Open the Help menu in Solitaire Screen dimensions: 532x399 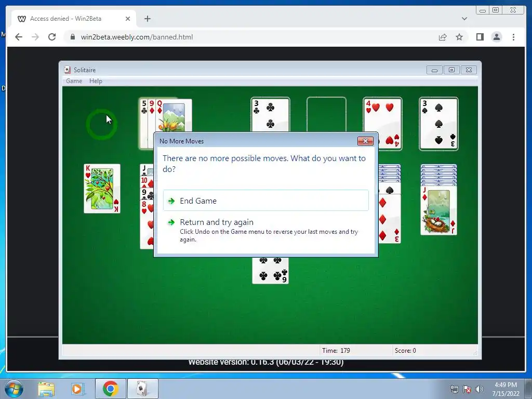coord(96,81)
